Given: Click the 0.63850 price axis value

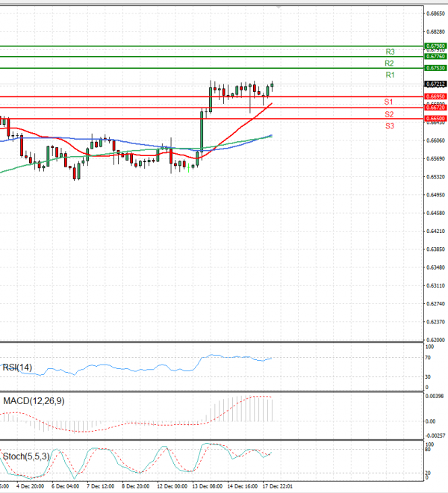Looking at the screenshot, I should coord(436,249).
